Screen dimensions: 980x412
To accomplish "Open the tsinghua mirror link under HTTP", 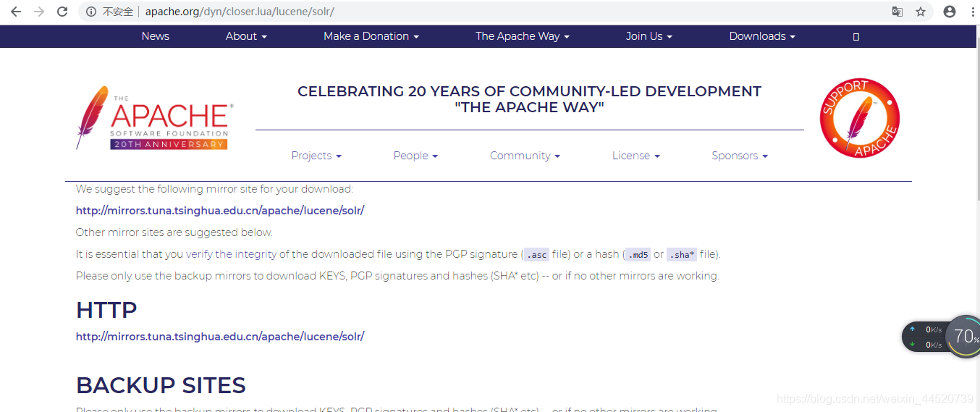I will pos(220,337).
